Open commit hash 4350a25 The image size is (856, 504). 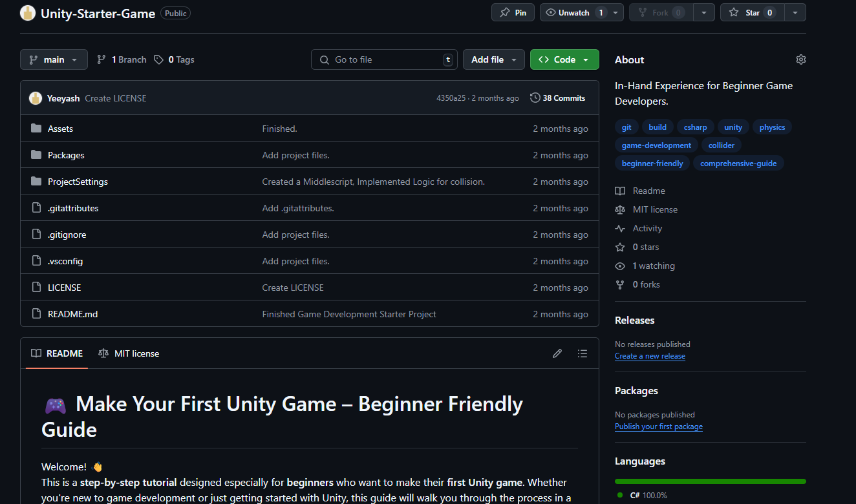(x=451, y=98)
